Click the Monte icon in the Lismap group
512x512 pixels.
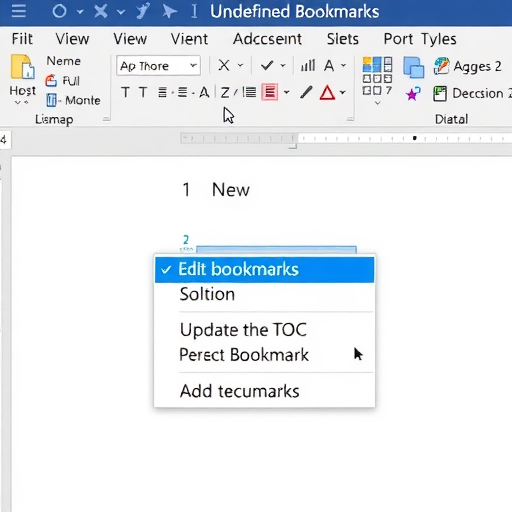pyautogui.click(x=51, y=100)
